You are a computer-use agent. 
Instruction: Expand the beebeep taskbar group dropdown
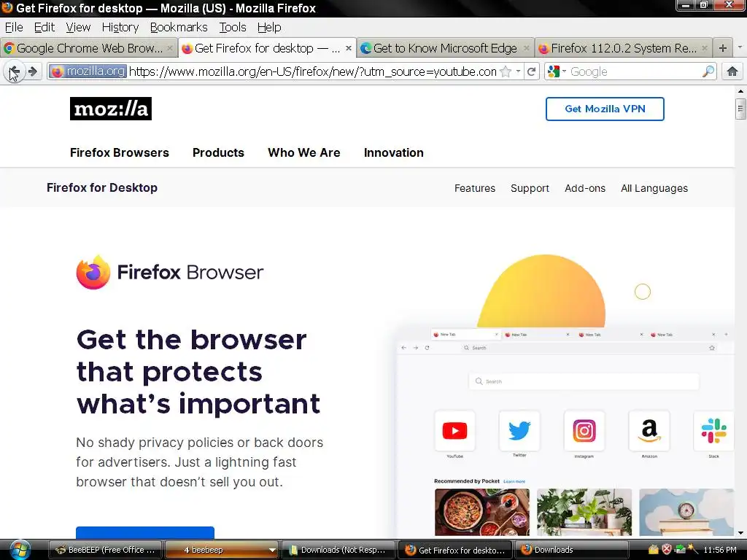pyautogui.click(x=272, y=550)
